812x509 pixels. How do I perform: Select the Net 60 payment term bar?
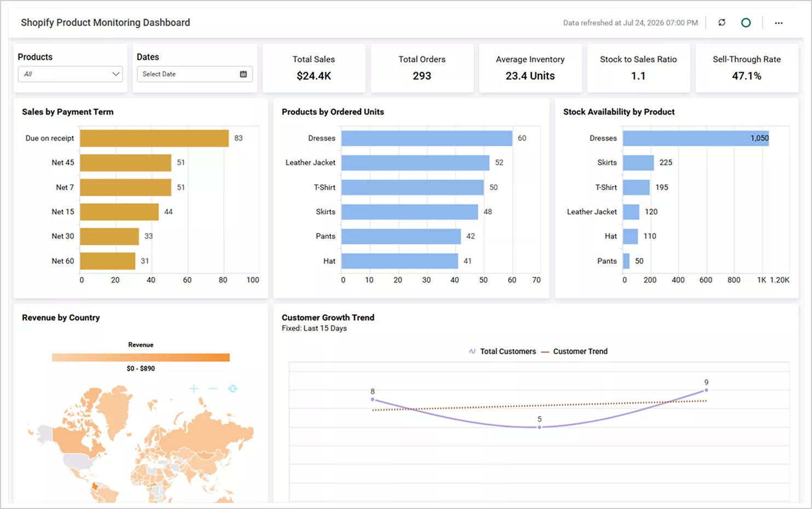pos(108,261)
